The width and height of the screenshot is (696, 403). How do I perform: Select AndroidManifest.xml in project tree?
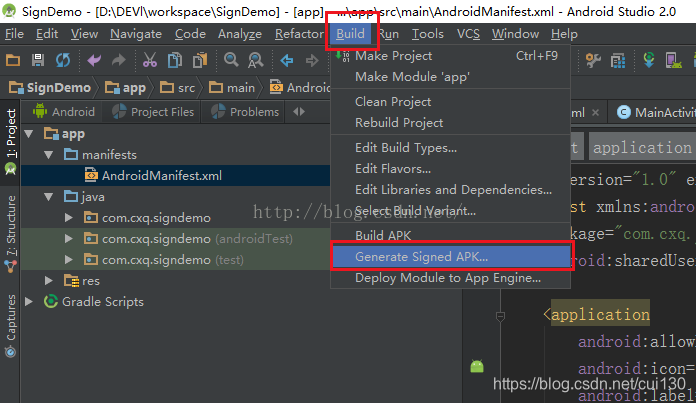click(x=175, y=175)
